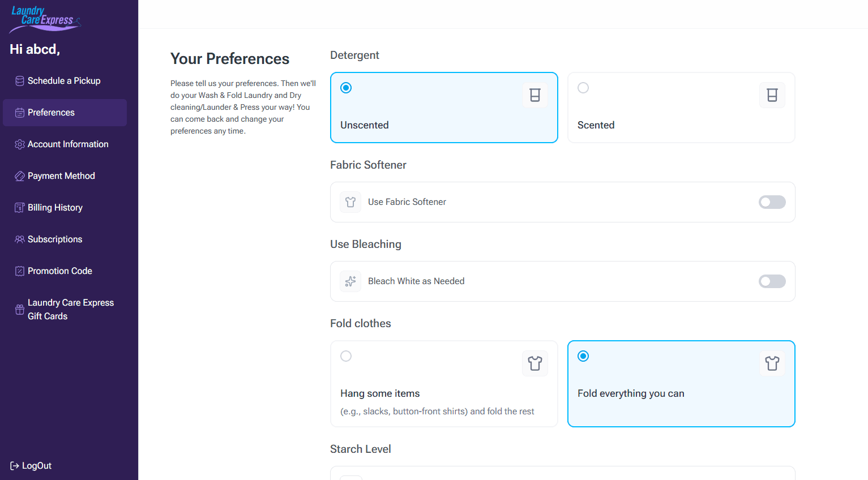Viewport: 868px width, 480px height.
Task: Click the Your Preferences heading
Action: tap(230, 59)
